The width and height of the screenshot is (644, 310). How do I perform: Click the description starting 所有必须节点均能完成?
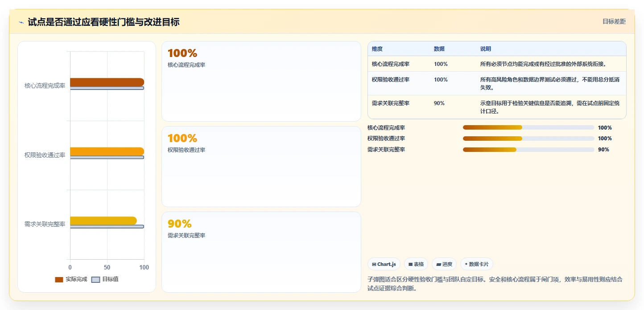pos(543,64)
